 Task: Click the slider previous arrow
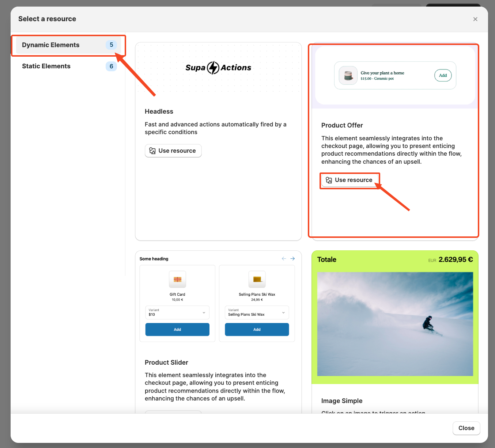pos(284,258)
